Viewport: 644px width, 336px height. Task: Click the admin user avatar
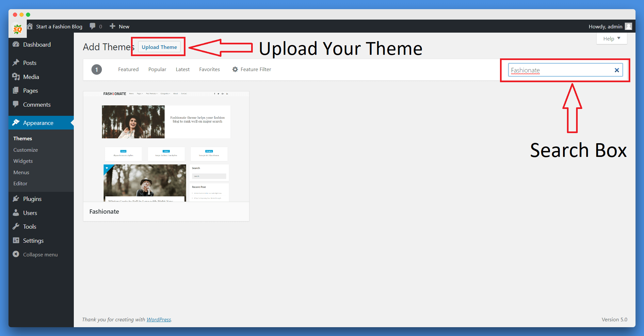pos(628,26)
